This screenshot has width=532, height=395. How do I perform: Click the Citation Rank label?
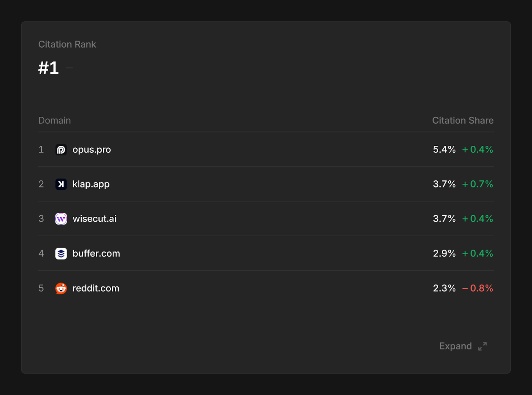point(67,44)
